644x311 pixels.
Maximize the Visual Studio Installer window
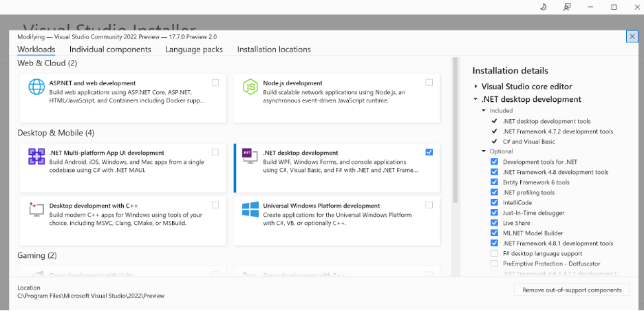tap(614, 7)
